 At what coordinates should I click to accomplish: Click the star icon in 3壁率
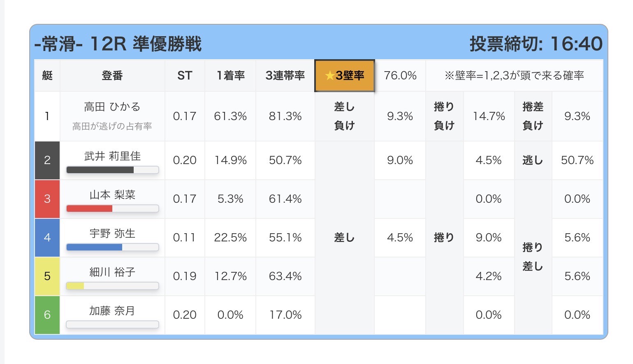(329, 76)
